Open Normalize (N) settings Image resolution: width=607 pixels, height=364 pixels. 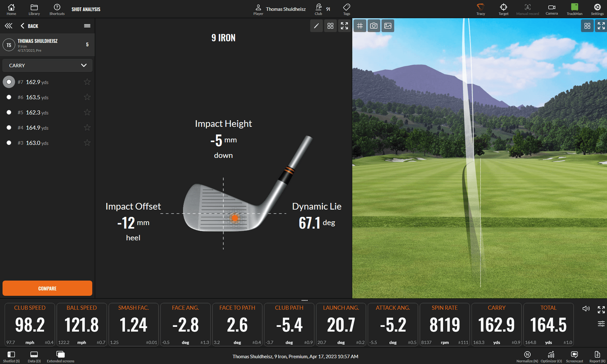pos(527,356)
